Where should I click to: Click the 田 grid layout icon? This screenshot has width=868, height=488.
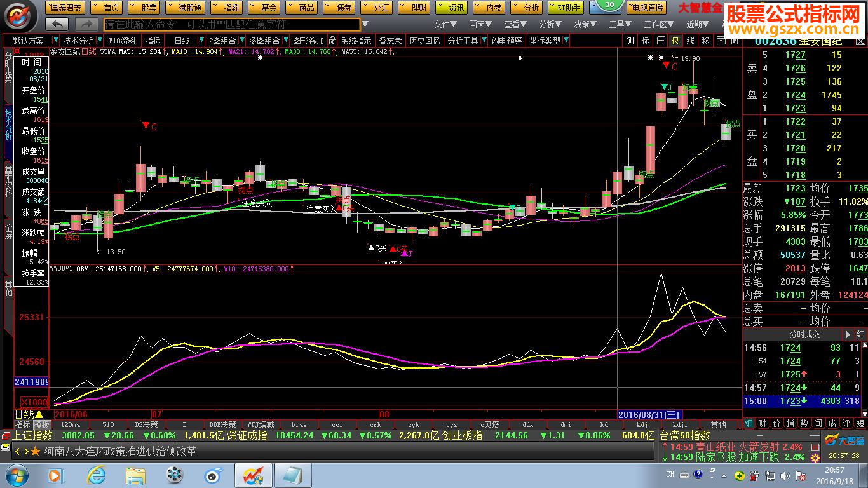661,41
